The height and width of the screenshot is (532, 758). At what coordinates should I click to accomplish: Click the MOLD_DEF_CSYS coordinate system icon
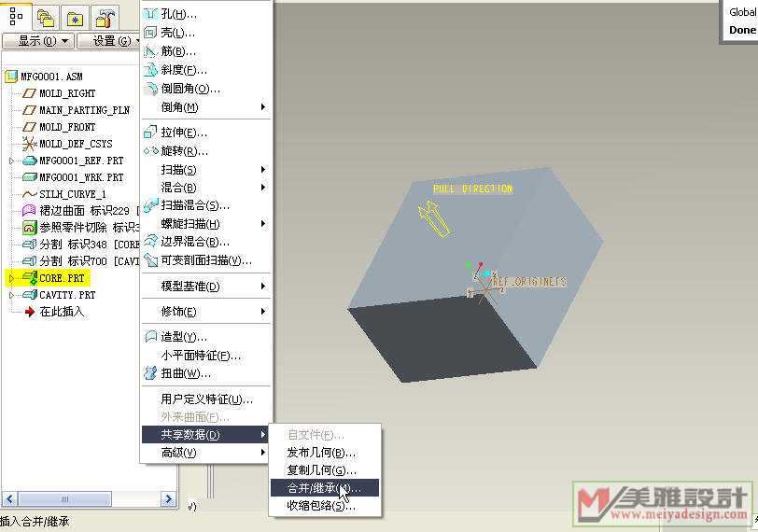30,144
